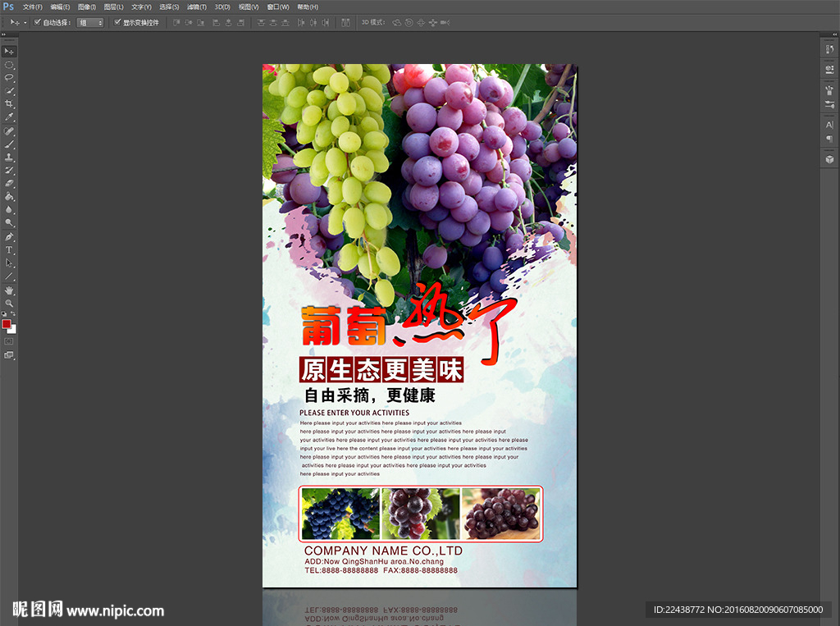
Task: Toggle Quick Mask mode
Action: coord(9,341)
